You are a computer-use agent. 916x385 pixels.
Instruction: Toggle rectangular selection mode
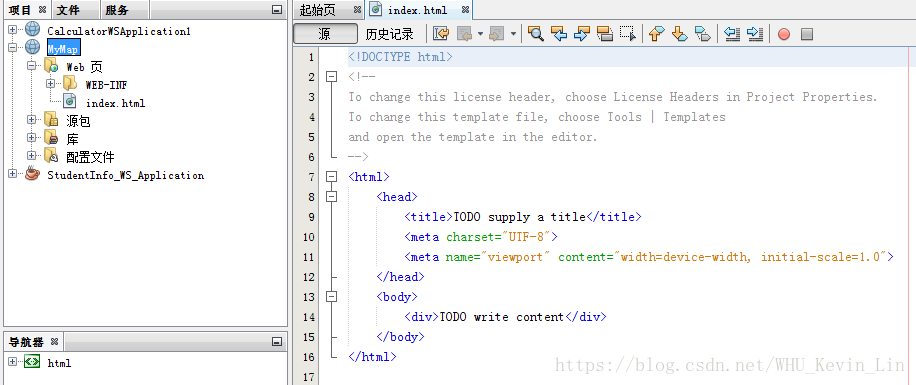point(628,34)
